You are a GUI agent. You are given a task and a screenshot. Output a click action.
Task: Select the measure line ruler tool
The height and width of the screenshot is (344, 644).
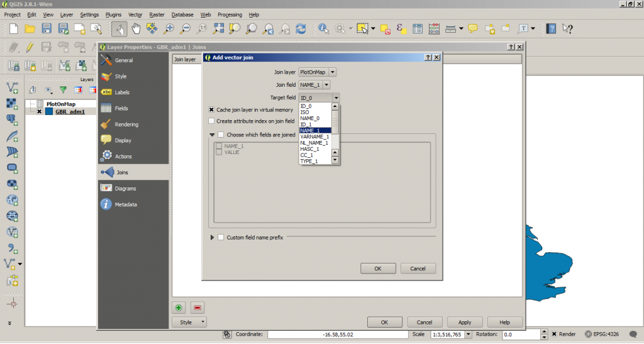click(x=450, y=29)
